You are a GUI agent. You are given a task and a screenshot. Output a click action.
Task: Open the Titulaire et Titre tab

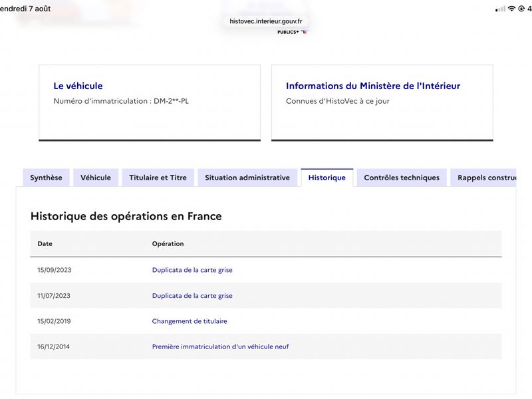(158, 178)
